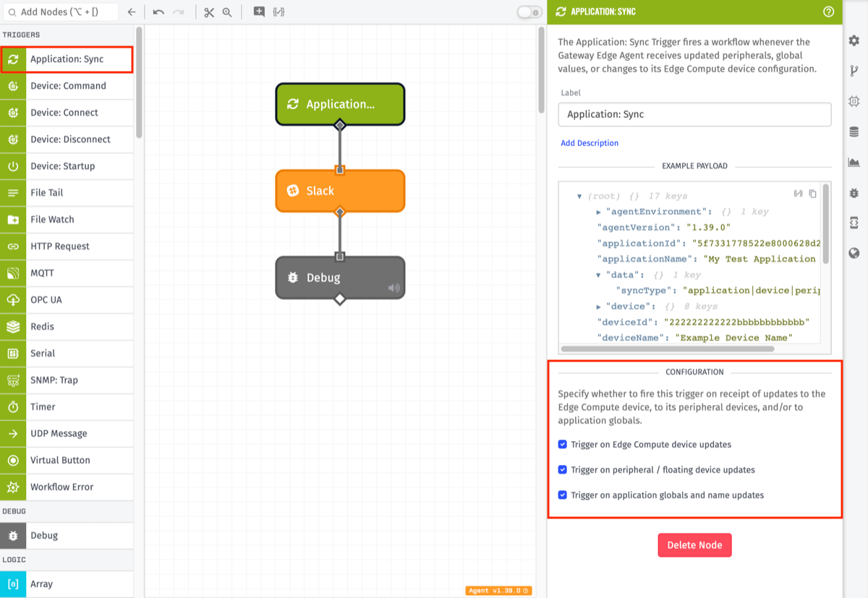Add a note with the comment-plus icon
The width and height of the screenshot is (868, 598).
259,12
